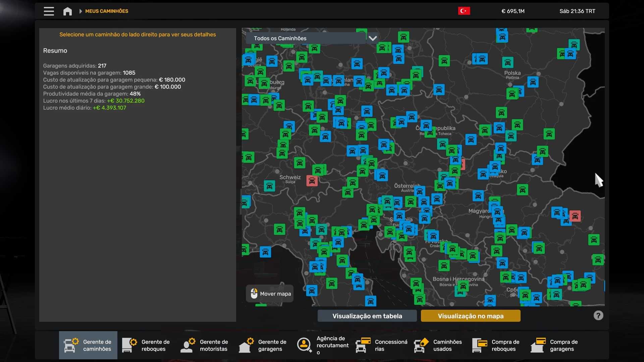Open the help question mark icon
The height and width of the screenshot is (362, 644).
pyautogui.click(x=598, y=315)
